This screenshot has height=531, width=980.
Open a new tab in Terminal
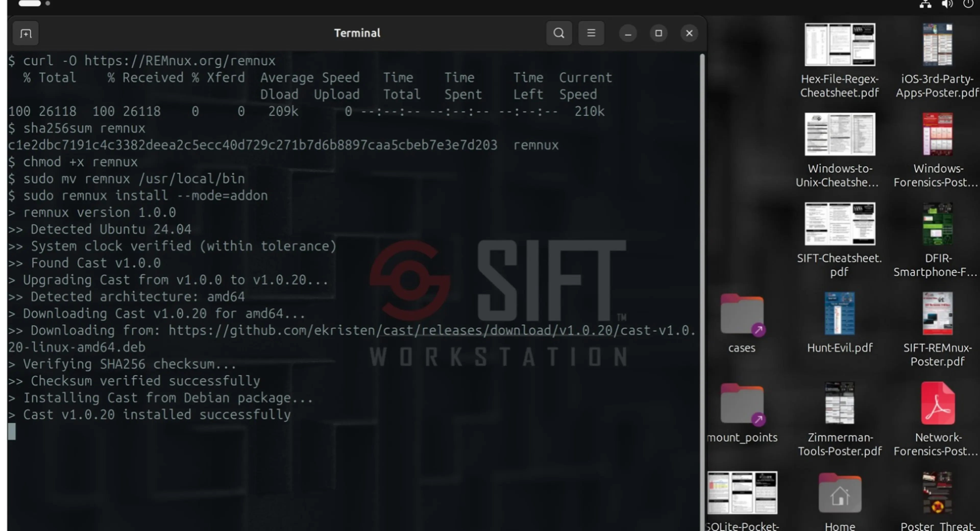point(26,33)
